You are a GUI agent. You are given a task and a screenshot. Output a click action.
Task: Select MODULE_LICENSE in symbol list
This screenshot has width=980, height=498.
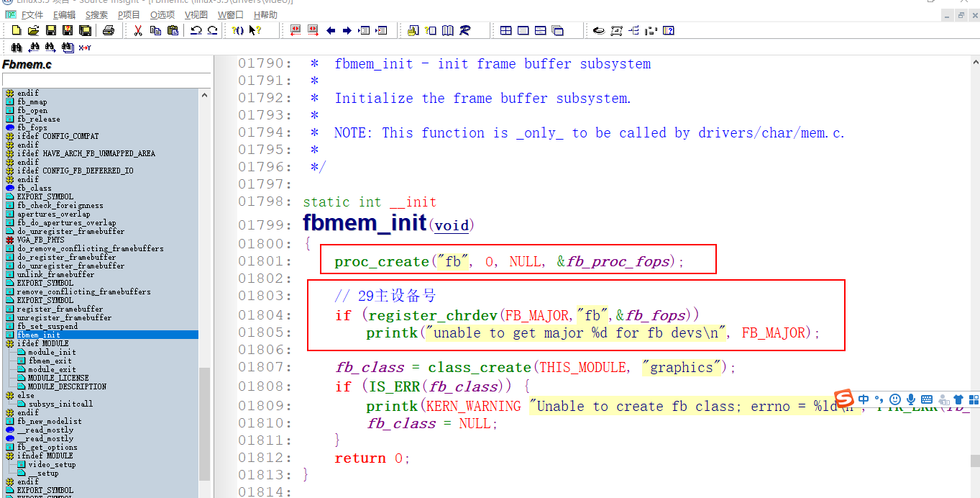pos(58,378)
